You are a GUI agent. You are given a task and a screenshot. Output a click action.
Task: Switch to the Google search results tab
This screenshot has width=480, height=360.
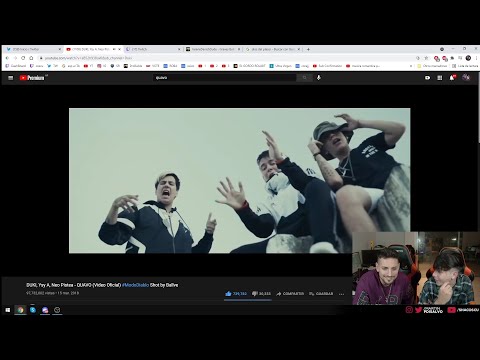click(x=272, y=49)
